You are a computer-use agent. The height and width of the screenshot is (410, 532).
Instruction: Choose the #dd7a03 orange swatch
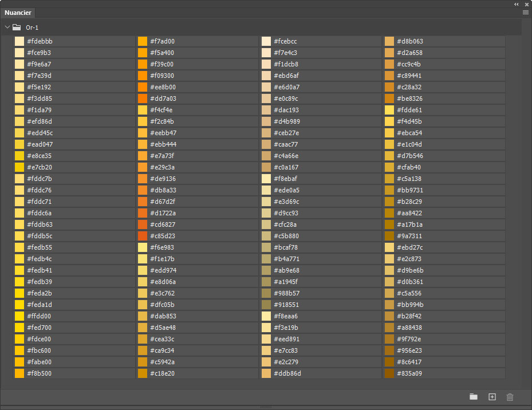143,98
